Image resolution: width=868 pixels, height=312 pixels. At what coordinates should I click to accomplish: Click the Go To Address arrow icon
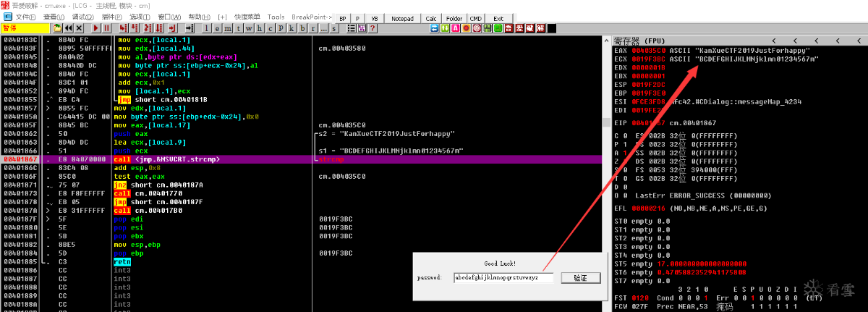click(x=190, y=28)
